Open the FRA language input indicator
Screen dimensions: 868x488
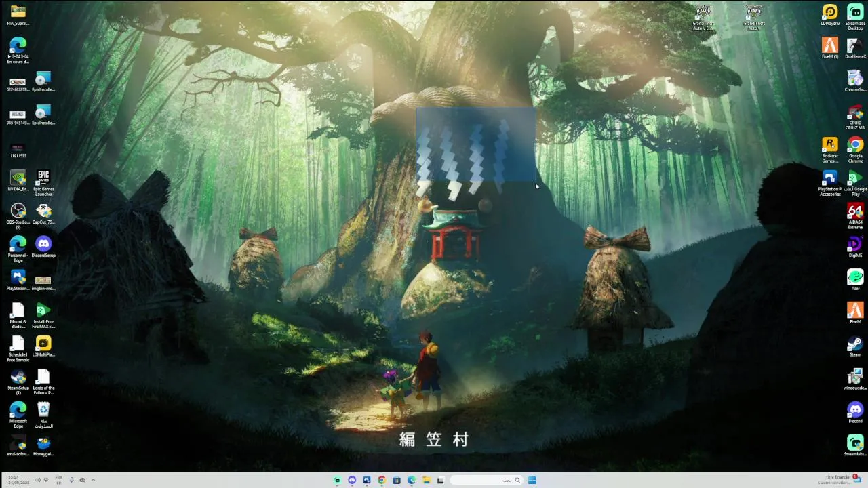59,480
